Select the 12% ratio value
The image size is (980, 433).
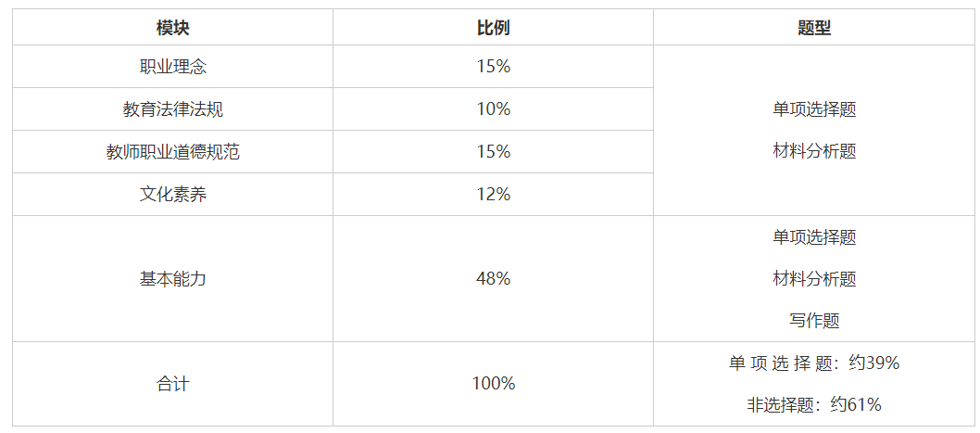[x=493, y=195]
